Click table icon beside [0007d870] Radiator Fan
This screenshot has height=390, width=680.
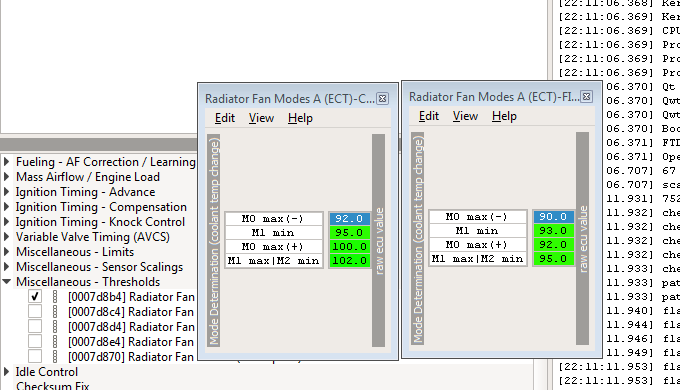55,357
